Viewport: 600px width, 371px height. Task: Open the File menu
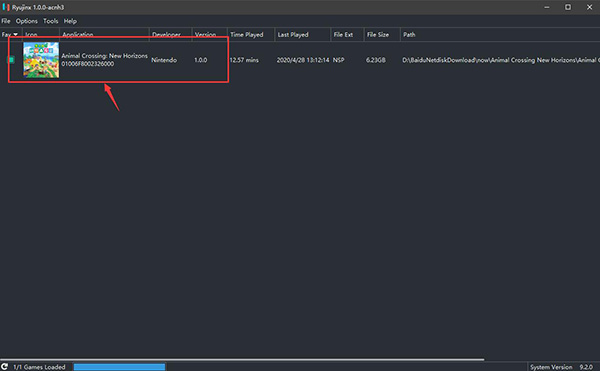6,21
